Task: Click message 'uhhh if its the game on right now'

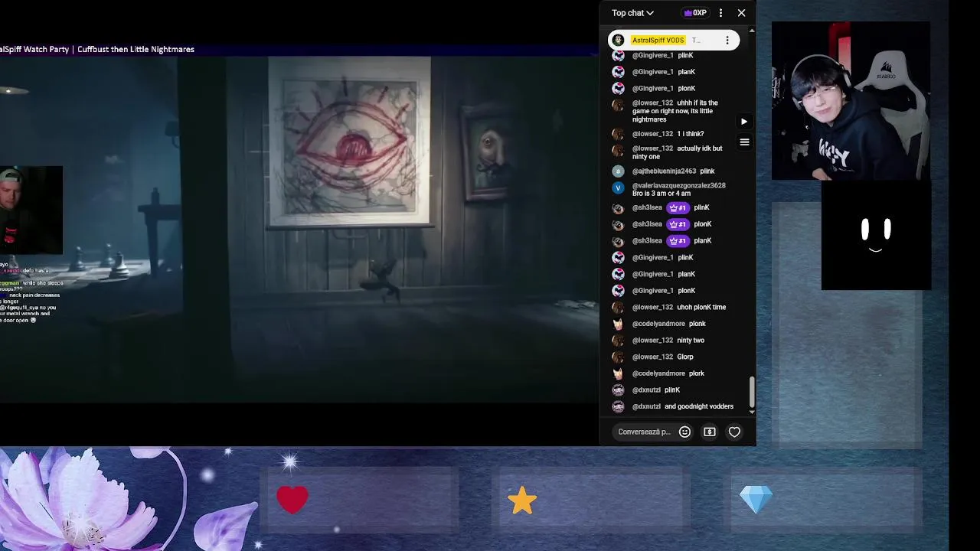Action: (x=674, y=111)
